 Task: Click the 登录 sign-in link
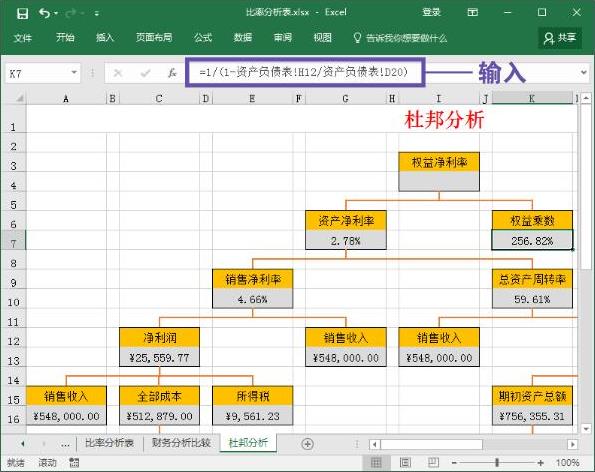pos(432,13)
